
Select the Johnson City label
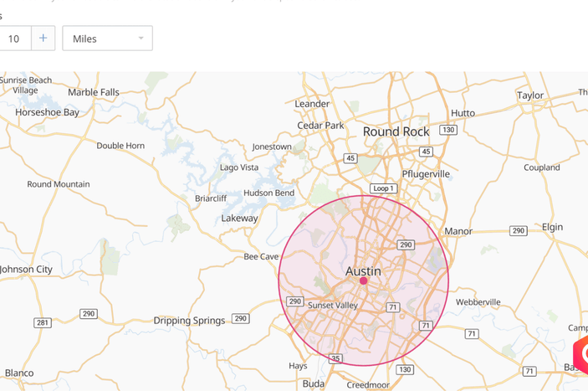click(x=26, y=270)
